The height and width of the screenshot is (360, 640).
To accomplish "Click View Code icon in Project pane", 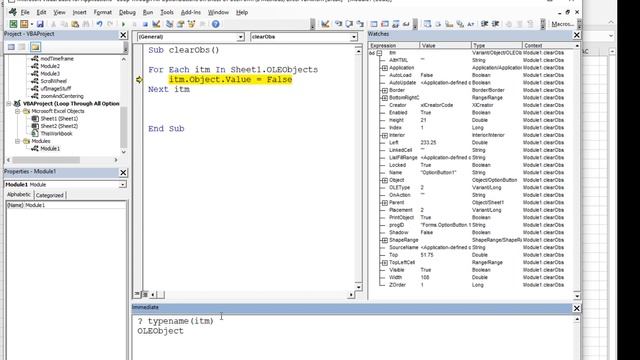I will pos(11,47).
